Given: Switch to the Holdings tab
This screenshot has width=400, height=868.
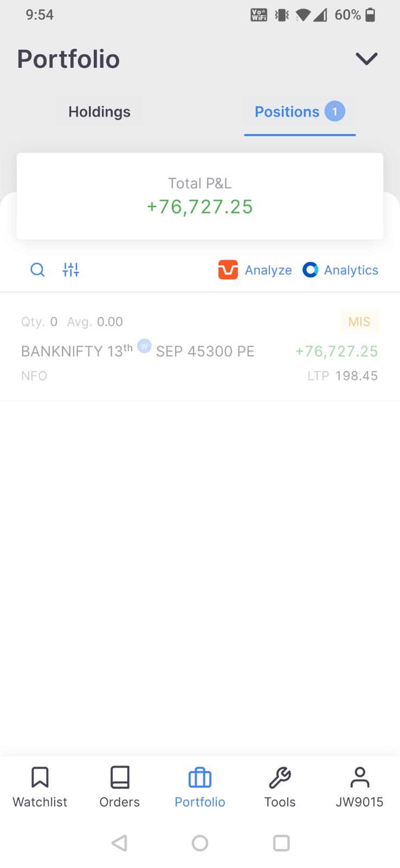Looking at the screenshot, I should point(100,112).
